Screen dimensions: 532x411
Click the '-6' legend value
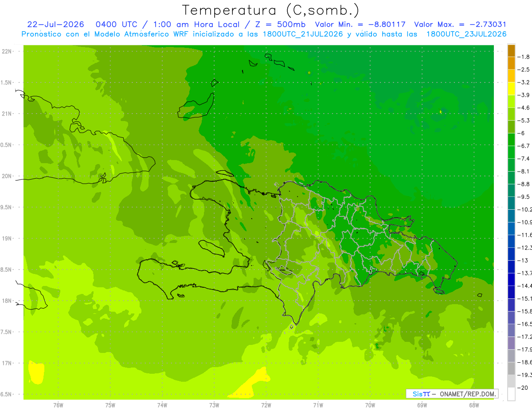522,133
